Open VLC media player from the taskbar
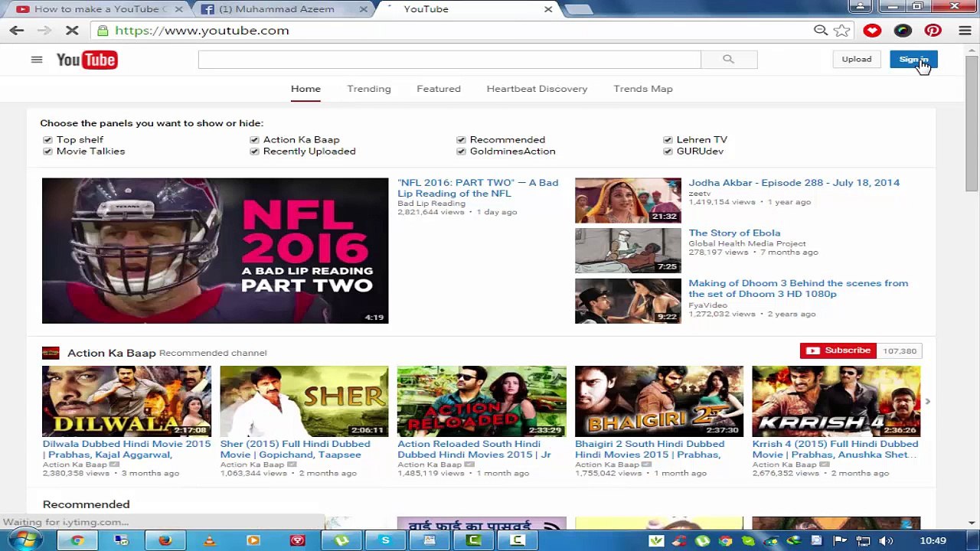980x551 pixels. 209,540
